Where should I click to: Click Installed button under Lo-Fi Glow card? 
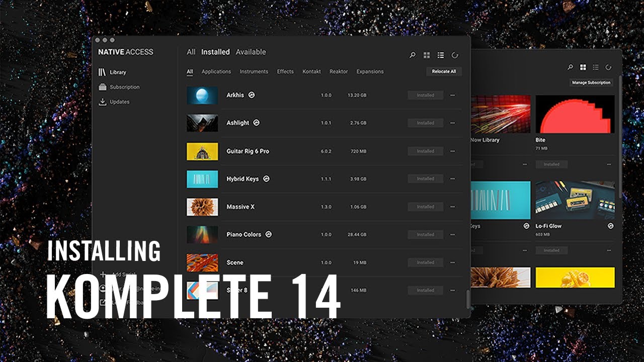click(551, 250)
